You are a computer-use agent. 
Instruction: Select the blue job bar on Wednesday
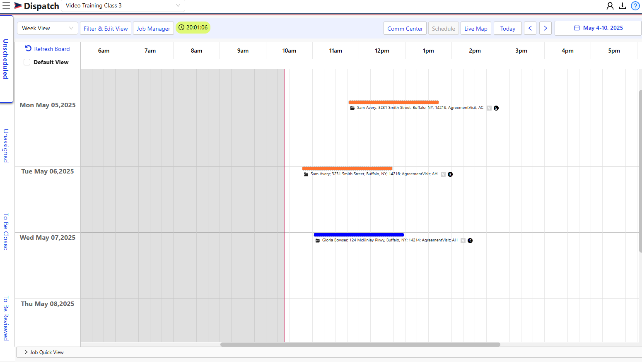(x=359, y=235)
